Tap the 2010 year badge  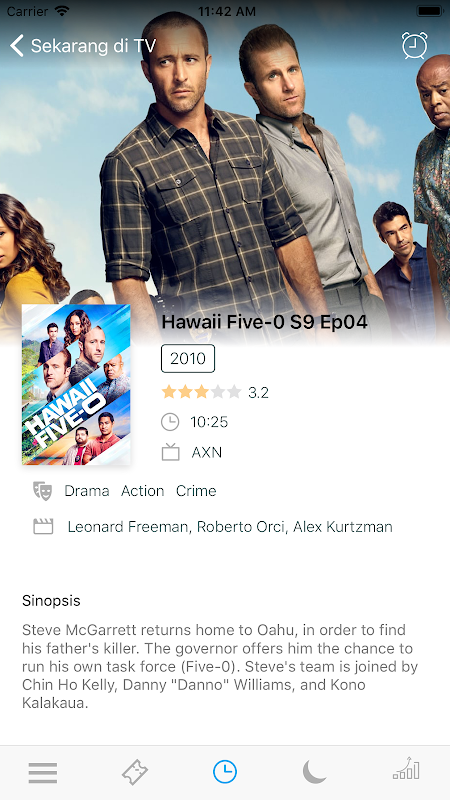[x=188, y=359]
